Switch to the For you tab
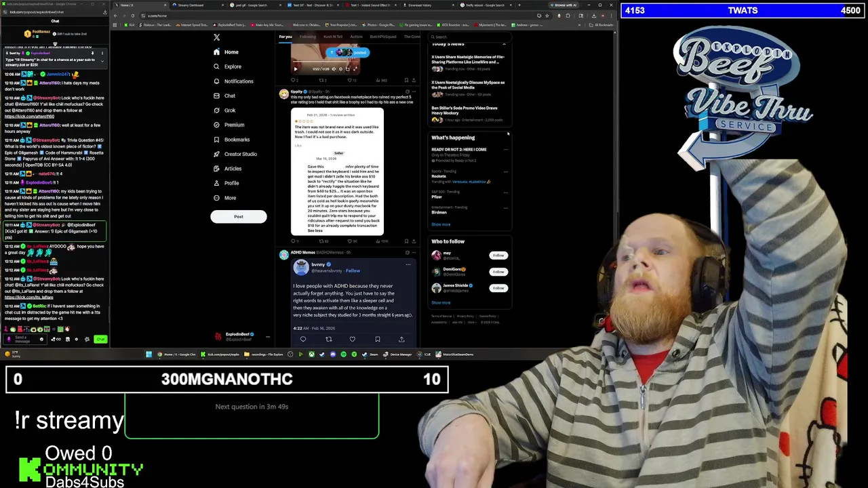Screen dimensions: 868x488 click(x=285, y=37)
